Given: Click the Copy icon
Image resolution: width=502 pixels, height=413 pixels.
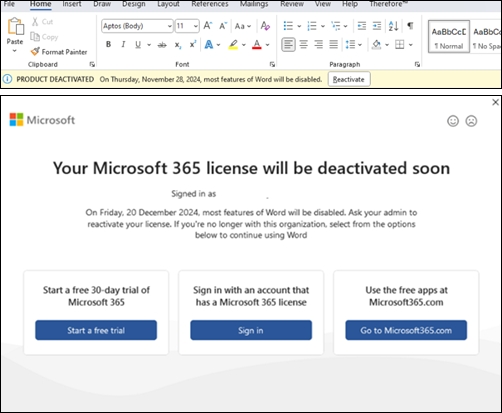Looking at the screenshot, I should [35, 37].
